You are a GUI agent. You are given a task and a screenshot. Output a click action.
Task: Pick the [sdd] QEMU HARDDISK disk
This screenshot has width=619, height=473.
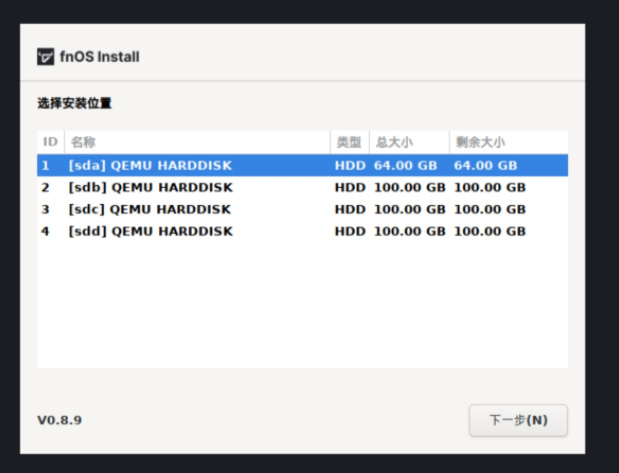tap(150, 231)
